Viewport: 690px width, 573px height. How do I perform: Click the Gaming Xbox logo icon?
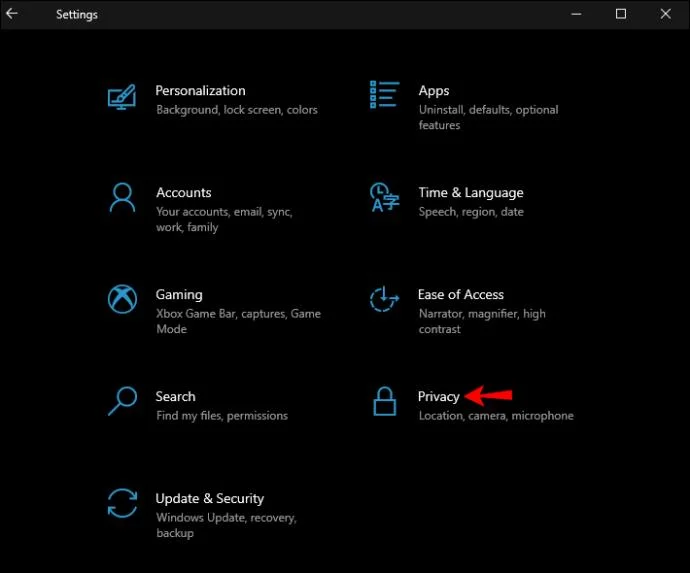(122, 299)
